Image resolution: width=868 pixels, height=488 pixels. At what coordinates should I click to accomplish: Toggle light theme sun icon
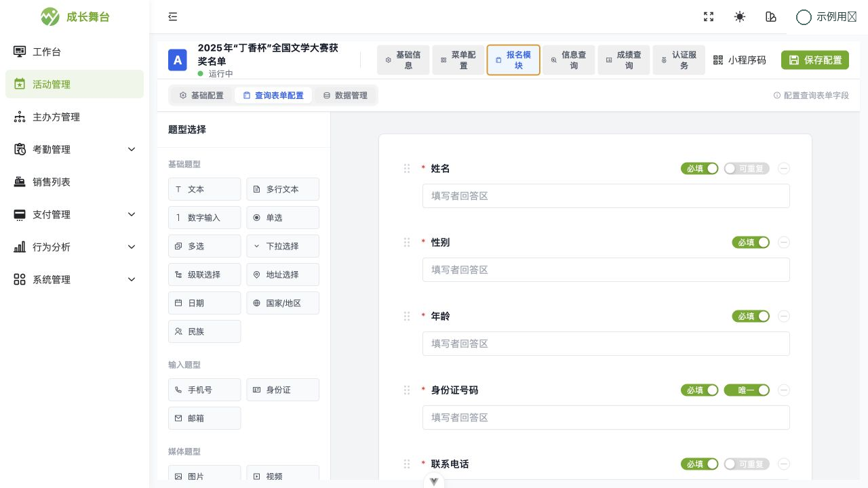click(740, 17)
